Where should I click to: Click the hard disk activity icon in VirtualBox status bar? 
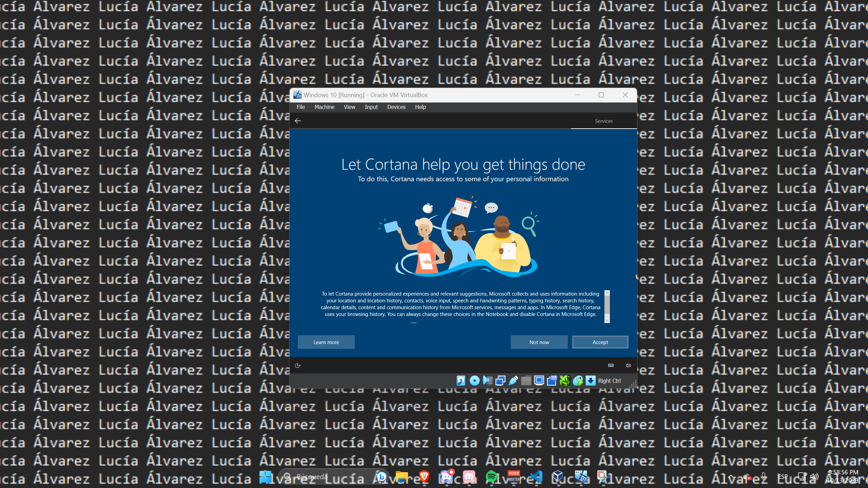point(461,380)
